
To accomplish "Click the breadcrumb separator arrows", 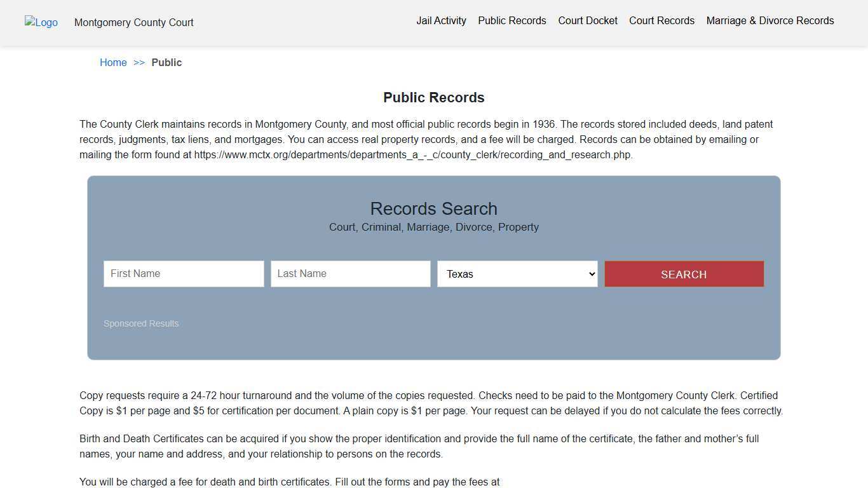I will pyautogui.click(x=140, y=62).
